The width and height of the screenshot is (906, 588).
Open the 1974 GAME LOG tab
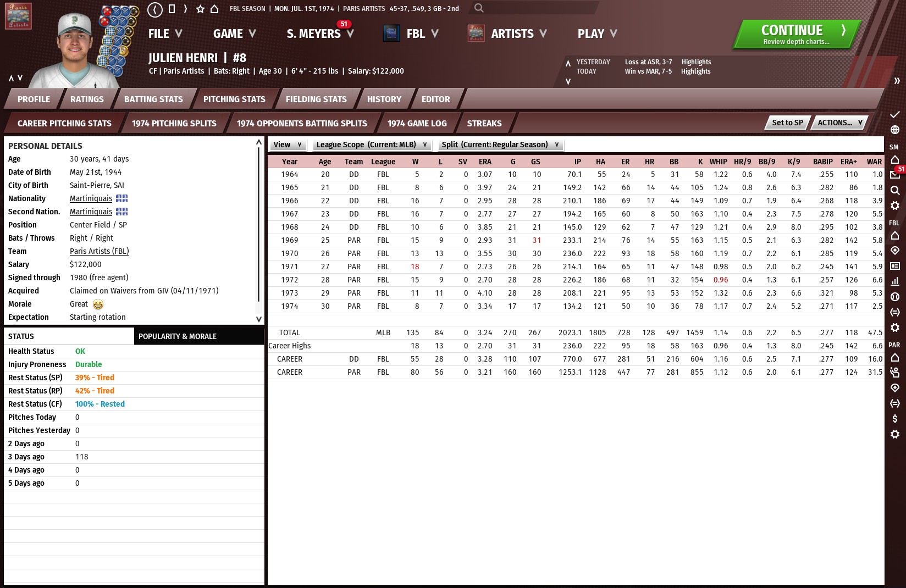click(x=417, y=124)
